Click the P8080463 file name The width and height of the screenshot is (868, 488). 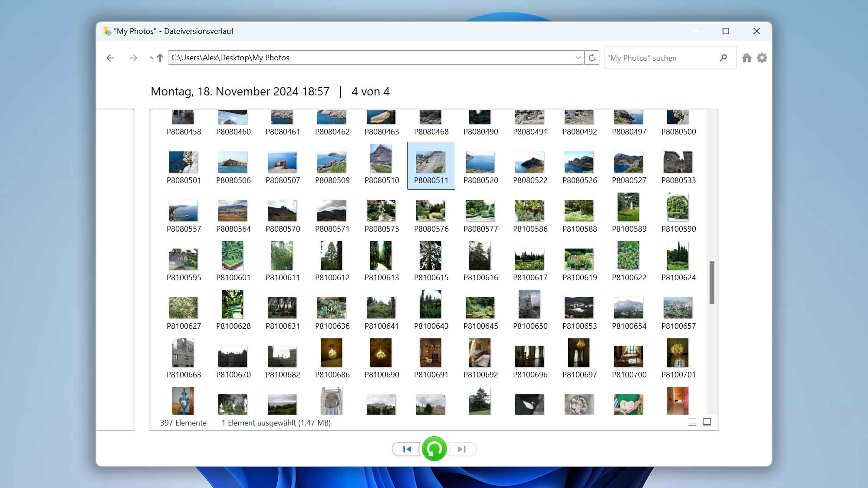tap(382, 131)
